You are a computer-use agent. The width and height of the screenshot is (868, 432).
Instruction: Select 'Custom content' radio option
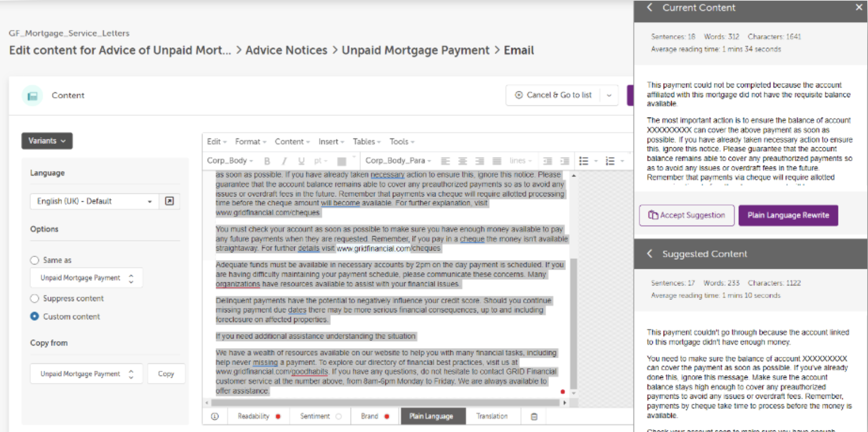click(x=35, y=317)
